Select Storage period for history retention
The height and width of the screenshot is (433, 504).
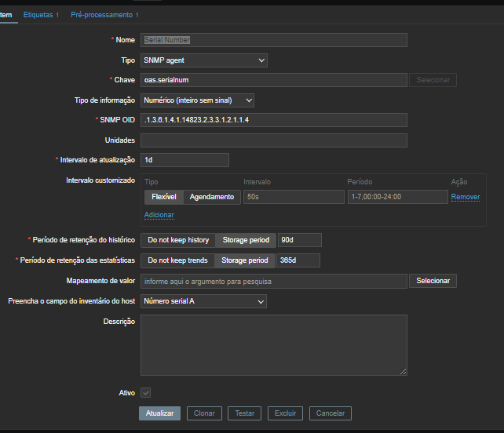[x=245, y=240]
